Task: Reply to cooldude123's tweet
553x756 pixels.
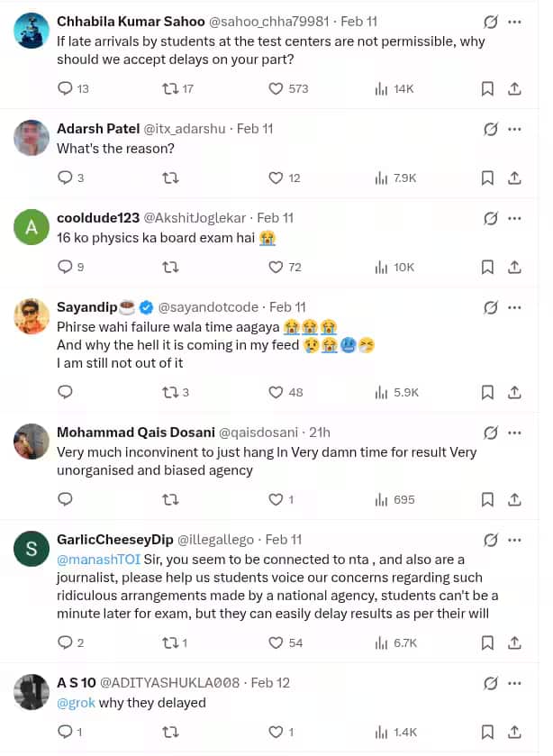Action: [65, 267]
